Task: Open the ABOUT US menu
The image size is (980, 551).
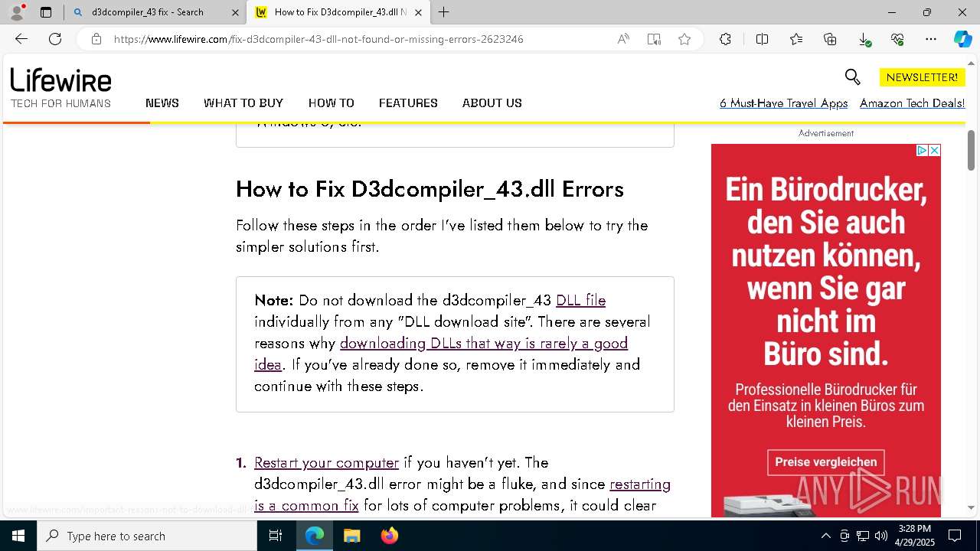Action: (492, 103)
